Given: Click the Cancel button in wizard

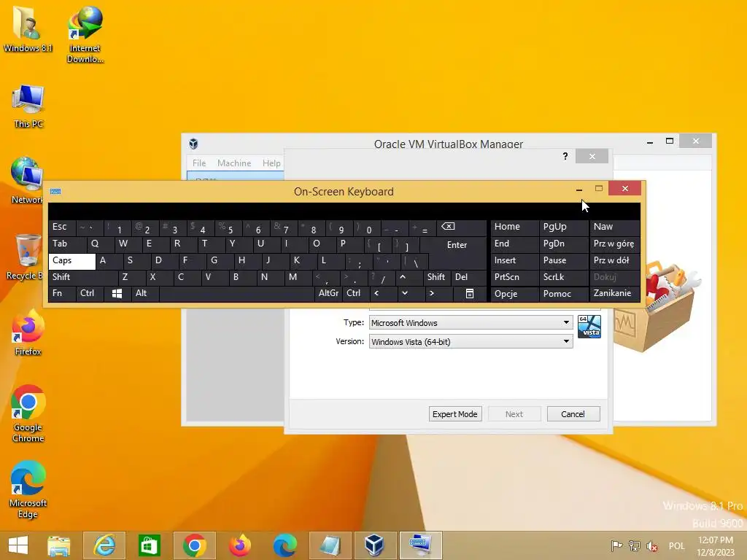Looking at the screenshot, I should tap(573, 414).
